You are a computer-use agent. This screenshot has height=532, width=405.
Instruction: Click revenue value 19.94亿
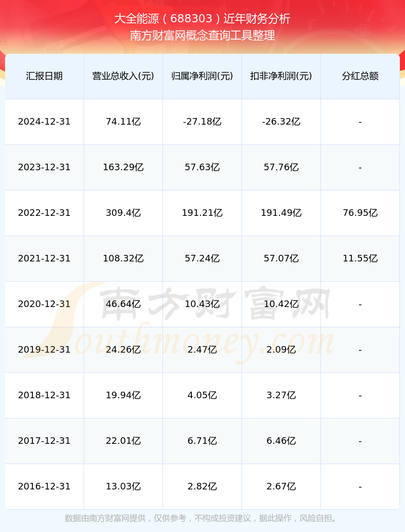click(124, 395)
